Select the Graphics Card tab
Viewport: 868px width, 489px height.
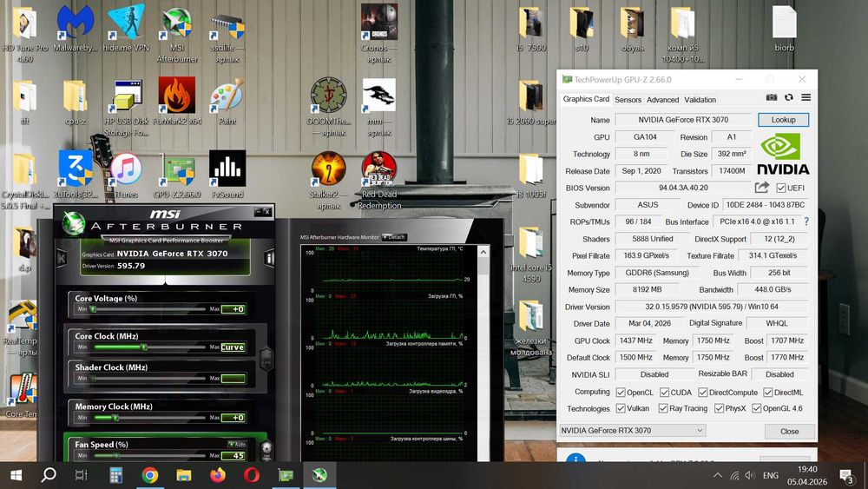[586, 99]
